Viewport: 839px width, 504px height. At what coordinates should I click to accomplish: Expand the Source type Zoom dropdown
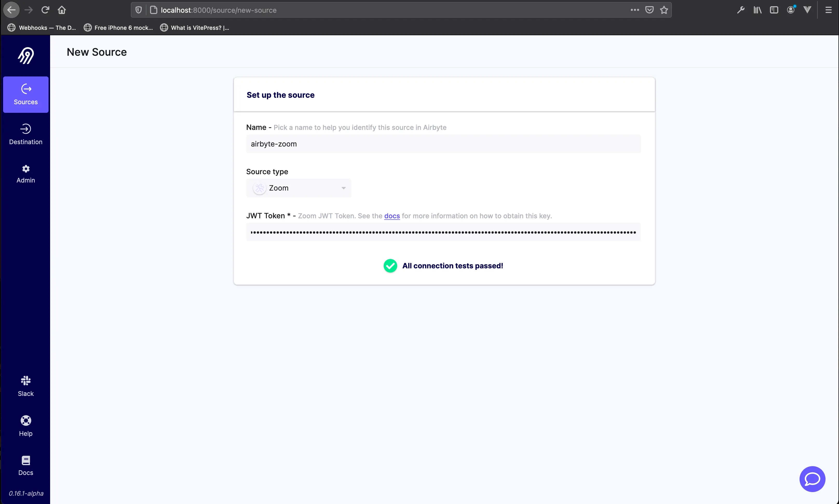(x=299, y=188)
